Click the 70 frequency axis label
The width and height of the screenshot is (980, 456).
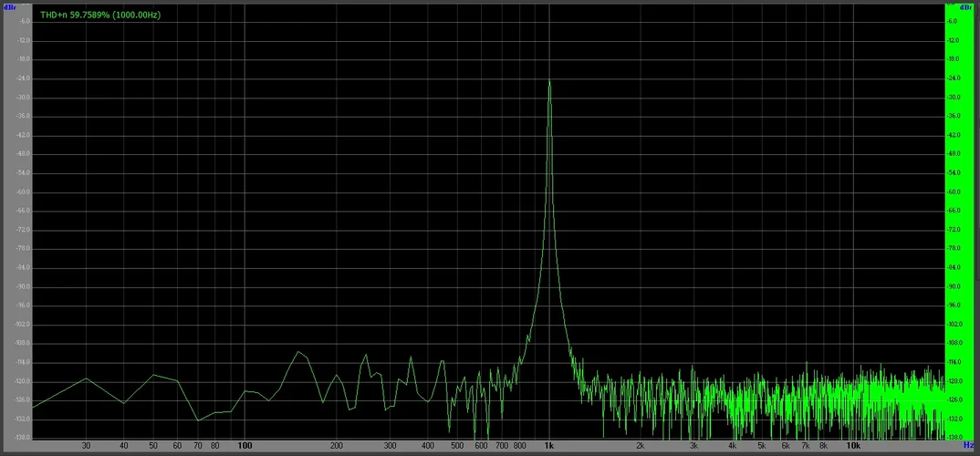click(x=198, y=446)
